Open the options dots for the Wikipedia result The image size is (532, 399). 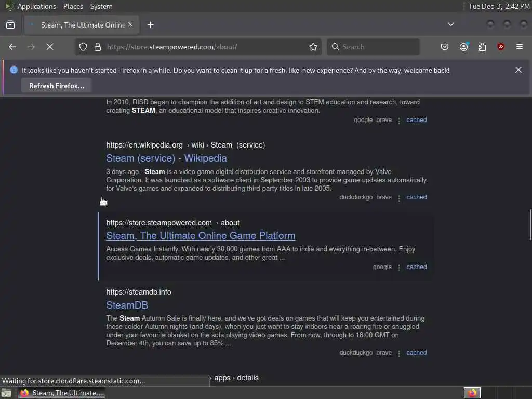coord(399,198)
